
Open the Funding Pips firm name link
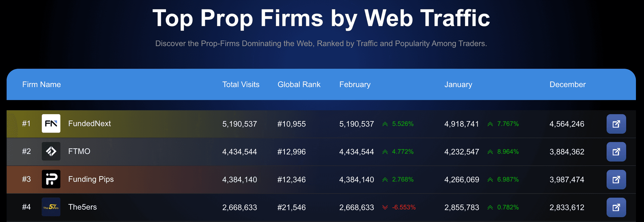91,179
